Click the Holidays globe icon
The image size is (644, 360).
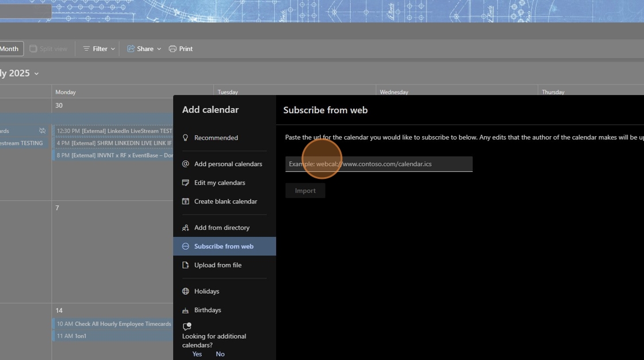click(185, 292)
